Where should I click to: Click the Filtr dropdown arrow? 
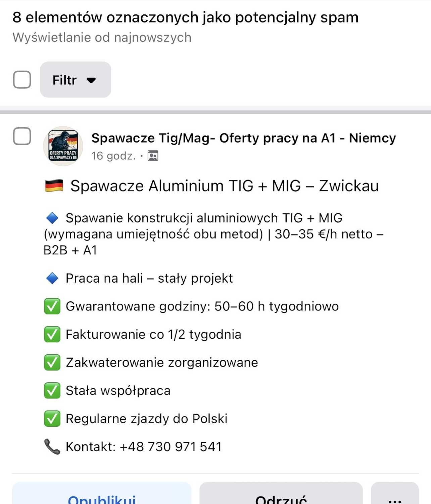91,80
